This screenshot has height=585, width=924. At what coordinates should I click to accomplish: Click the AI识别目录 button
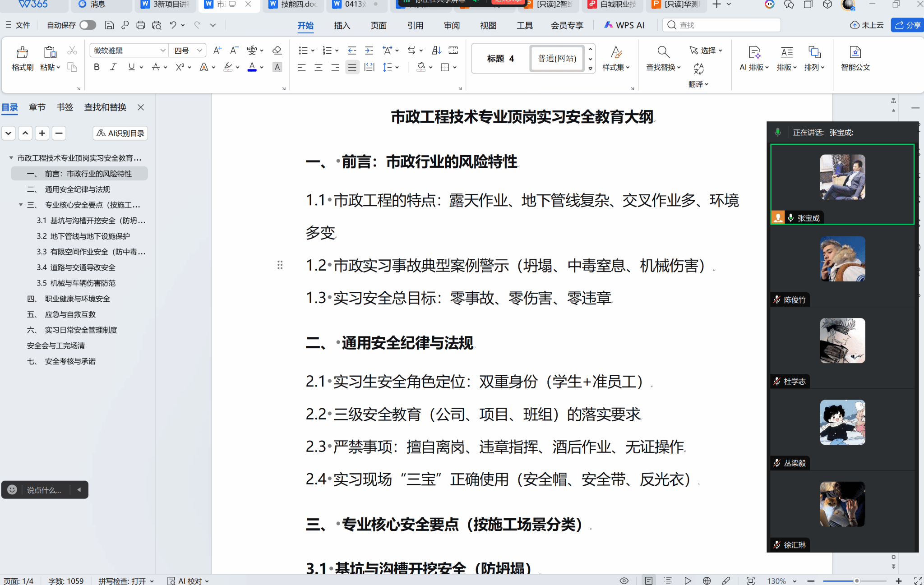(120, 133)
